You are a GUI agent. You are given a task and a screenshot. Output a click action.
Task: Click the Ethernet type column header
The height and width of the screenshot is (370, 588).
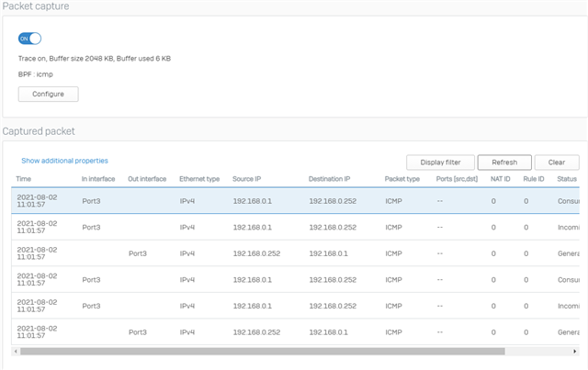click(x=199, y=179)
